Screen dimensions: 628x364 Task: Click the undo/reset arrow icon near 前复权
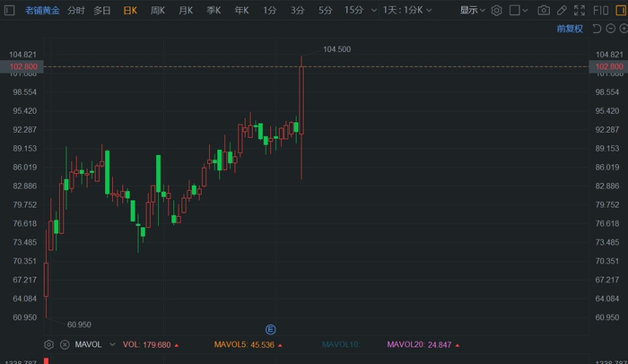[597, 29]
